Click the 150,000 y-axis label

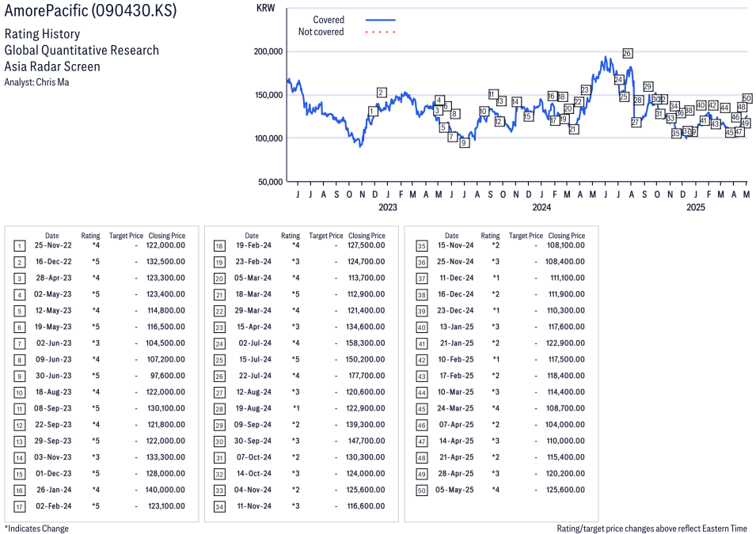(268, 95)
